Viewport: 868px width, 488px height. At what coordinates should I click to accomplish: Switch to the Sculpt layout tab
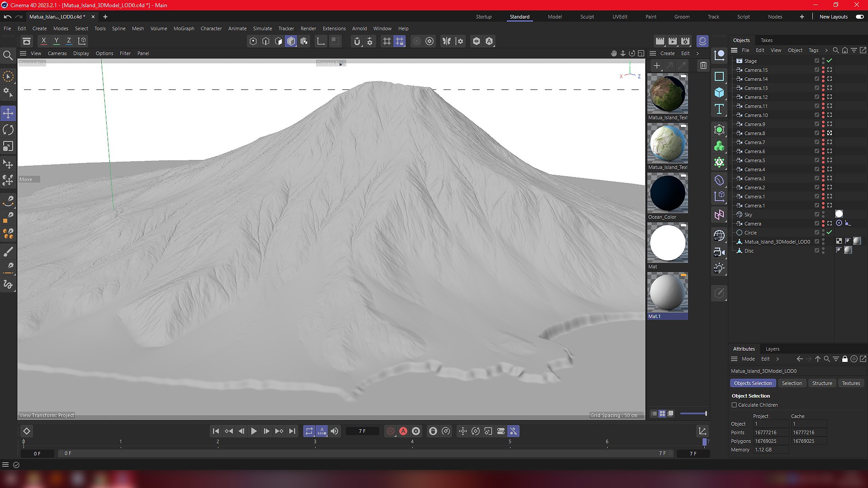tap(587, 17)
